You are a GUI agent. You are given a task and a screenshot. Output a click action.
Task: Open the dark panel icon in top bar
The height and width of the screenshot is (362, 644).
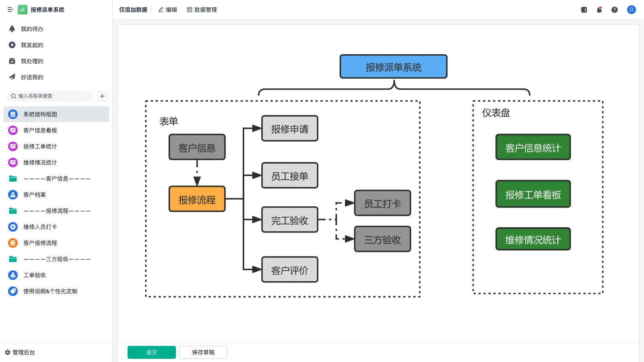click(x=584, y=10)
